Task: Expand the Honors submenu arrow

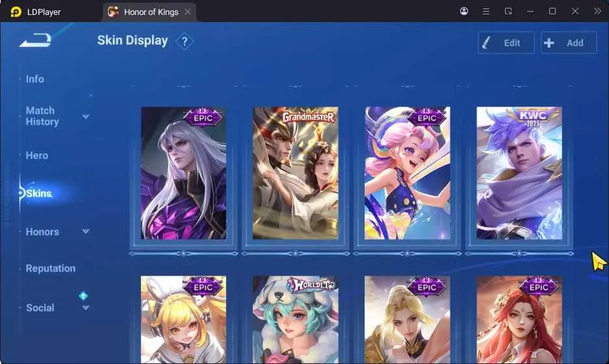Action: [x=86, y=231]
